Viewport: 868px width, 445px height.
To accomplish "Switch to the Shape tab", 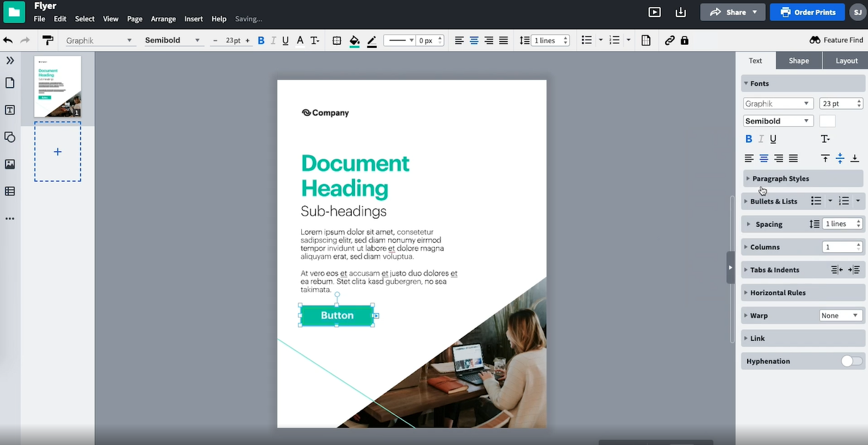I will tap(798, 60).
